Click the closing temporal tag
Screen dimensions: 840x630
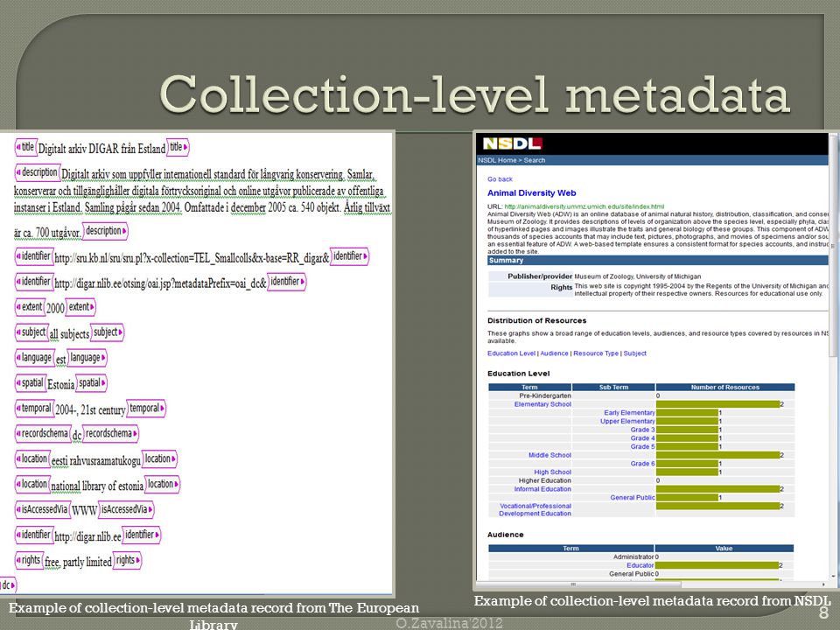tap(147, 409)
